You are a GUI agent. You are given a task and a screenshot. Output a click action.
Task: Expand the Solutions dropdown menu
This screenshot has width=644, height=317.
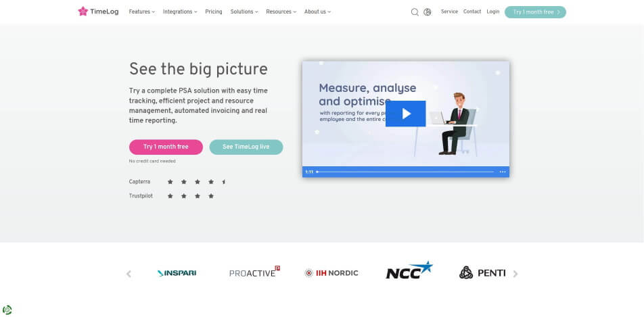pyautogui.click(x=244, y=12)
